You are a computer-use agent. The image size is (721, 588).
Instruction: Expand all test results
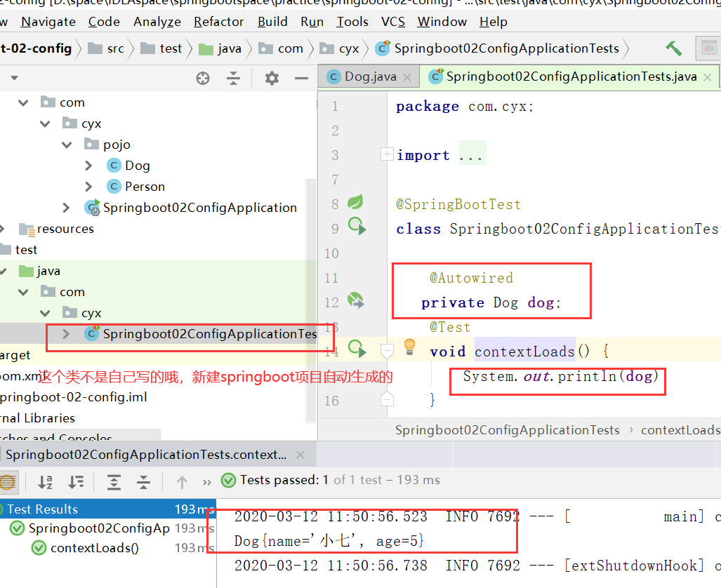[x=114, y=482]
